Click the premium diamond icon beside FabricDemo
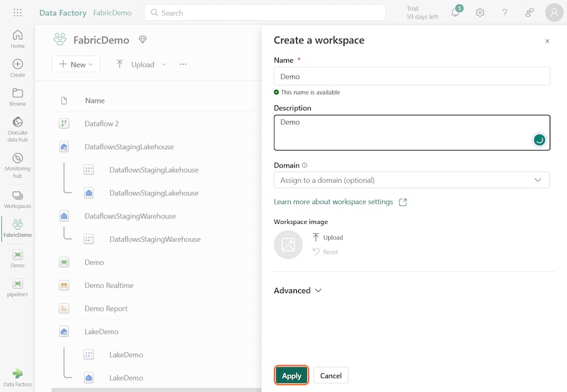 (143, 39)
